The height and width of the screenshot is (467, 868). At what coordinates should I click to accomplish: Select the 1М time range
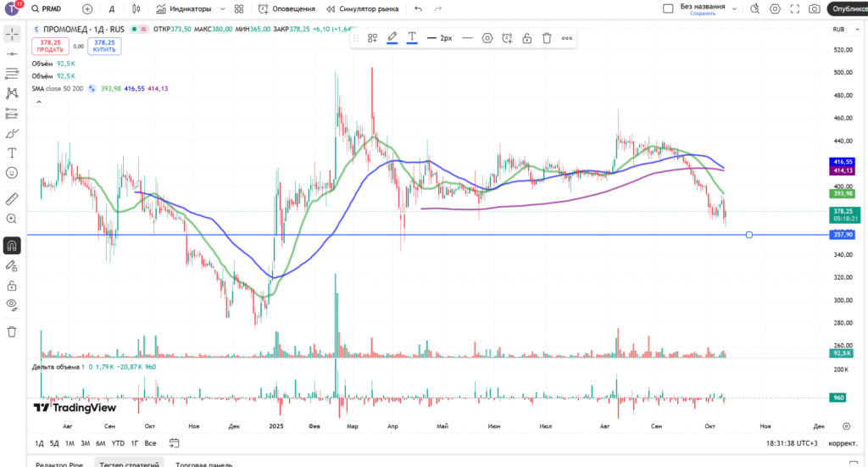(70, 443)
